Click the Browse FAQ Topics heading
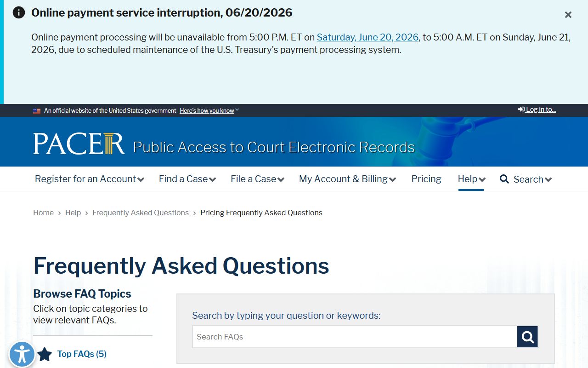This screenshot has width=588, height=368. coord(82,293)
